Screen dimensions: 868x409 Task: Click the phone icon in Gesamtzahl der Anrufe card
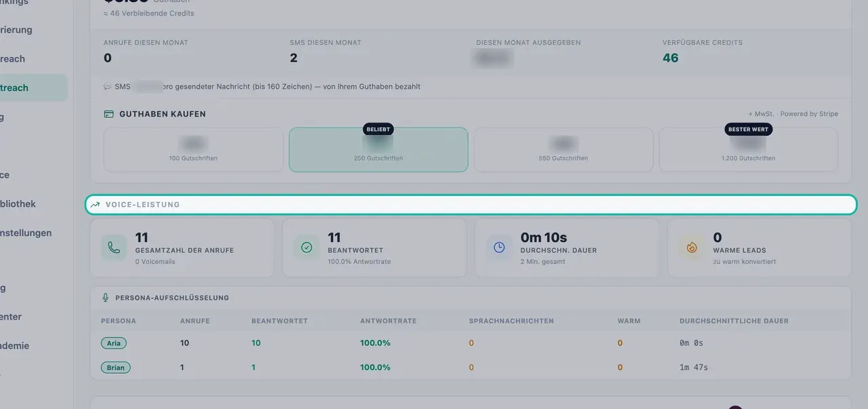click(114, 248)
